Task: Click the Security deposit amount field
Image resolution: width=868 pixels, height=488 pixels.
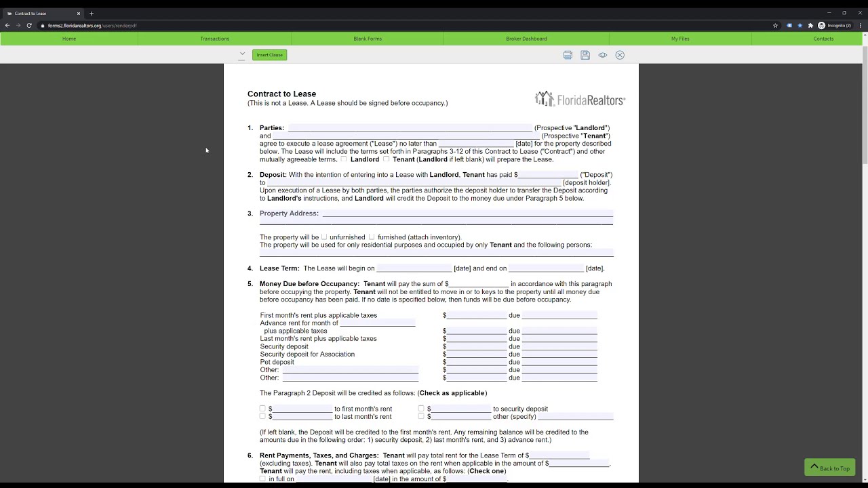Action: pyautogui.click(x=477, y=346)
